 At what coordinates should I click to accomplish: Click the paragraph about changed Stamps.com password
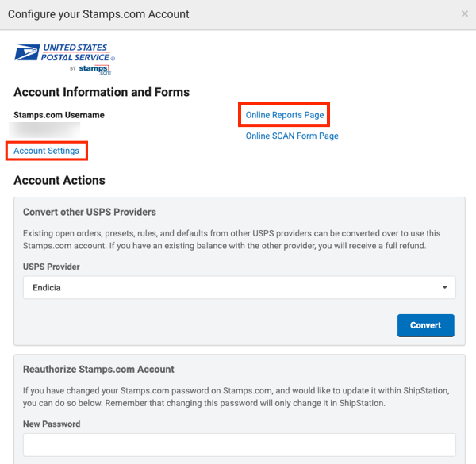tap(236, 397)
